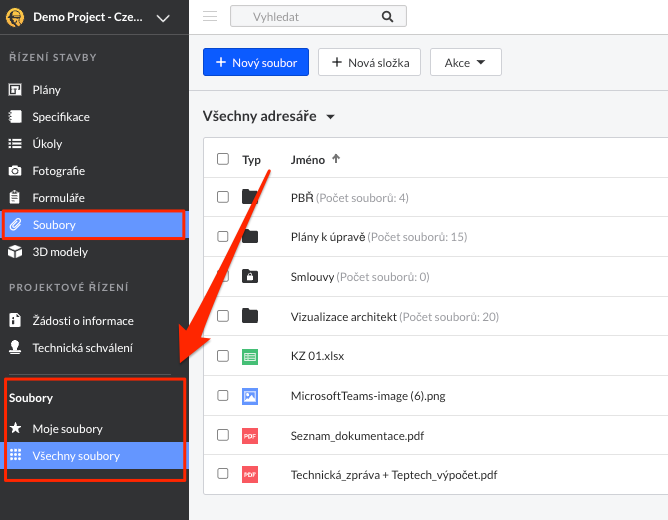Toggle the select-all checkbox in header
Screen dimensions: 668x520
tap(223, 159)
